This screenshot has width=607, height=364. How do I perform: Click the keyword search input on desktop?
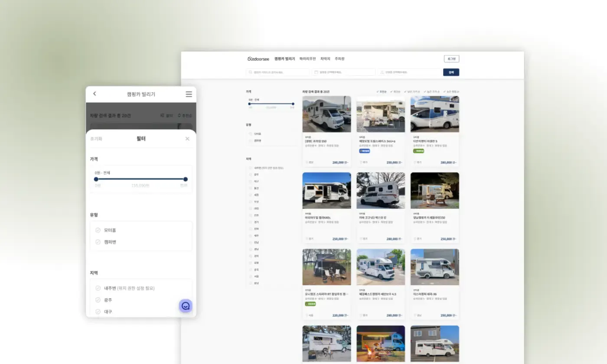[278, 72]
